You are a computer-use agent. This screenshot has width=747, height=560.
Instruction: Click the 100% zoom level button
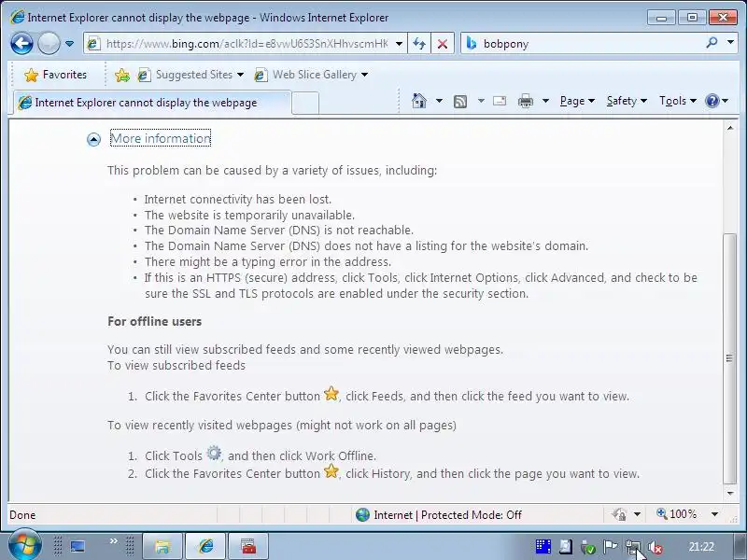pos(676,514)
